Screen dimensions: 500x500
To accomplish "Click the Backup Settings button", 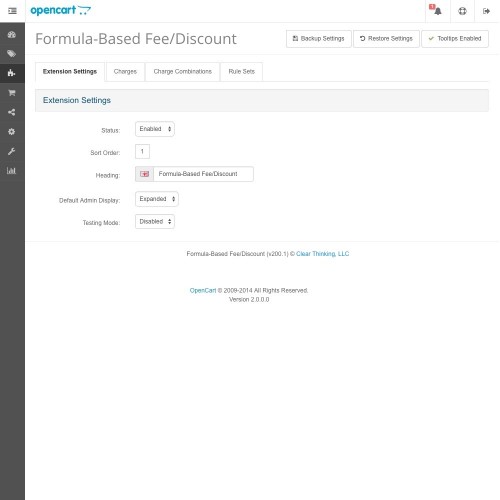I will 318,39.
